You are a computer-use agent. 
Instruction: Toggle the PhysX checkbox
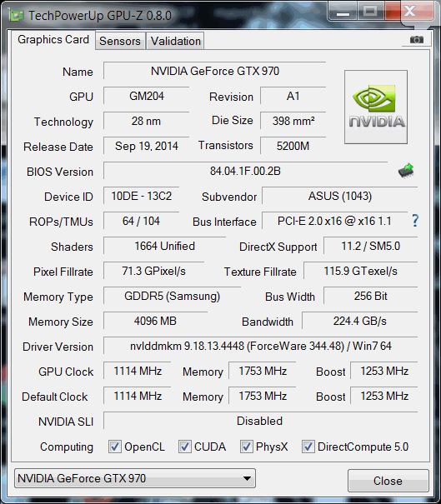246,447
